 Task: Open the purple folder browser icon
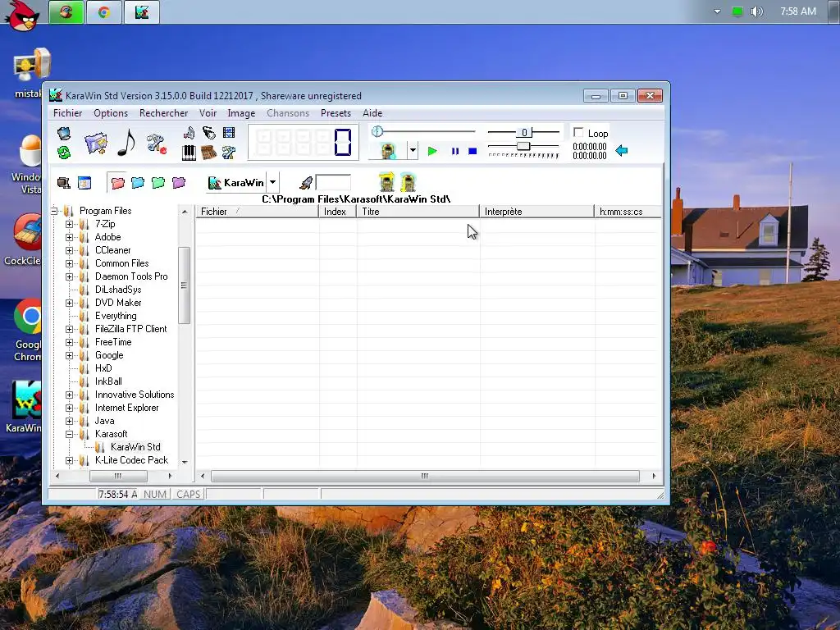coord(96,143)
